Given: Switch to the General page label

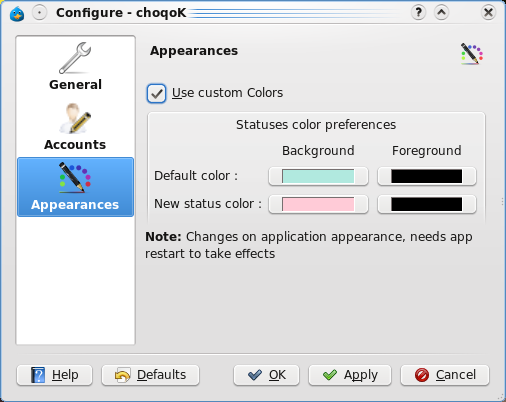Looking at the screenshot, I should pos(75,84).
